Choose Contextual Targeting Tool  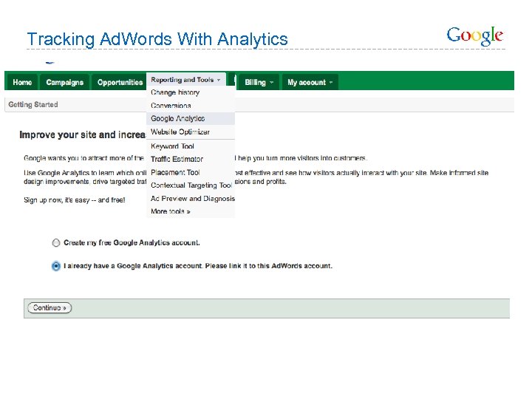[x=191, y=185]
